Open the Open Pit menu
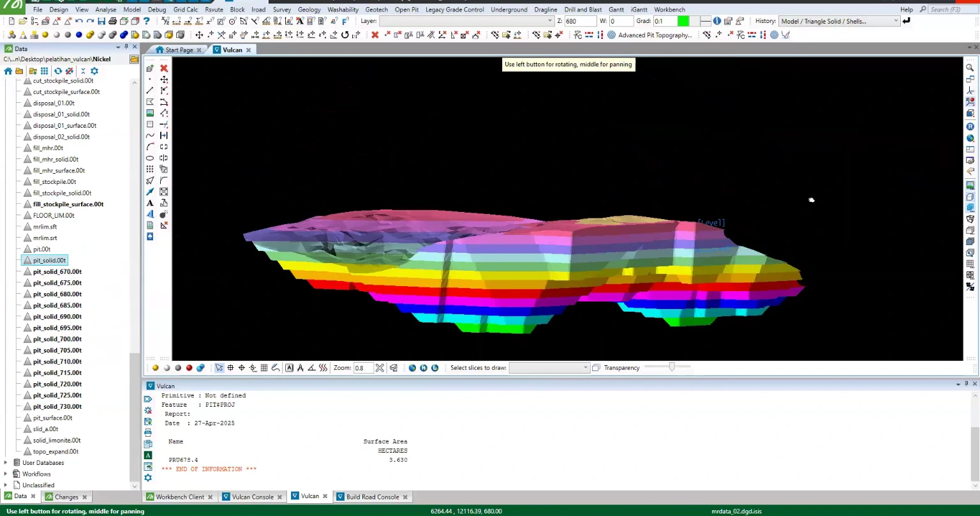The image size is (980, 516). click(406, 10)
